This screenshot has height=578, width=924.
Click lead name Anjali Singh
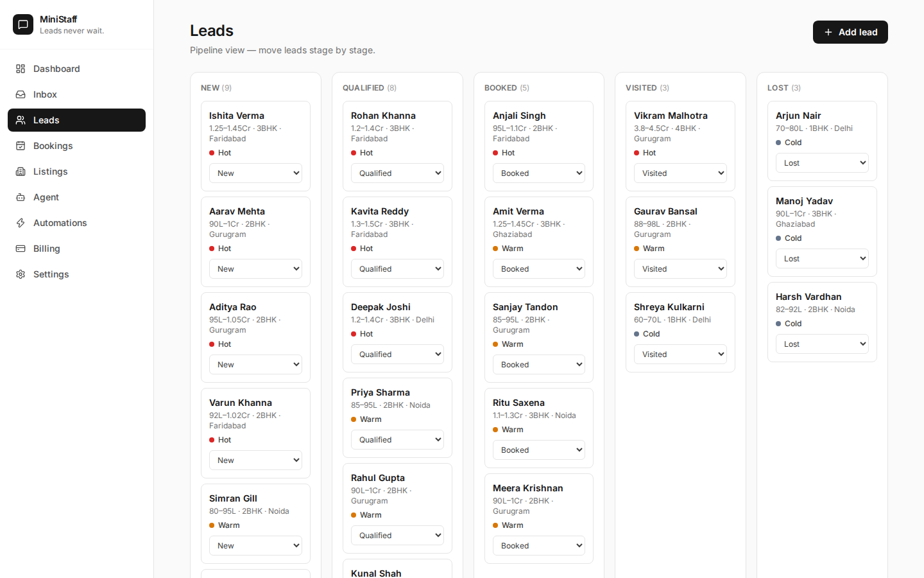click(519, 116)
